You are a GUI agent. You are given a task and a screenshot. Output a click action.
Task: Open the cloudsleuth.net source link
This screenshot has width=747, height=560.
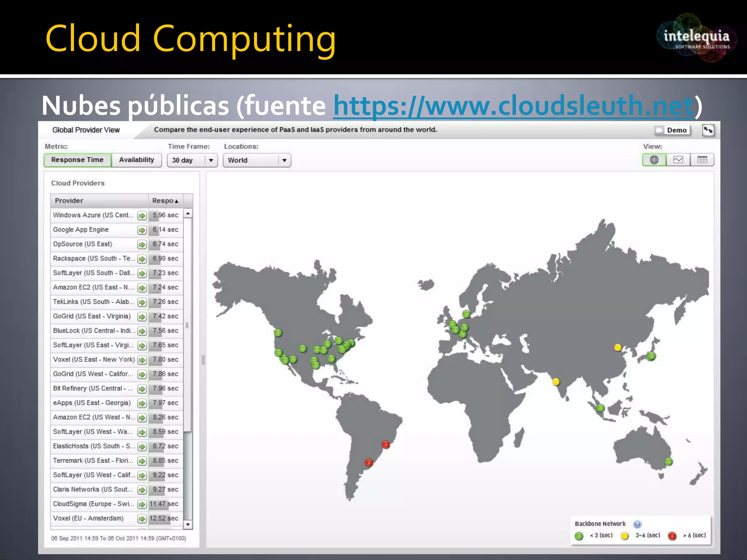pos(514,106)
